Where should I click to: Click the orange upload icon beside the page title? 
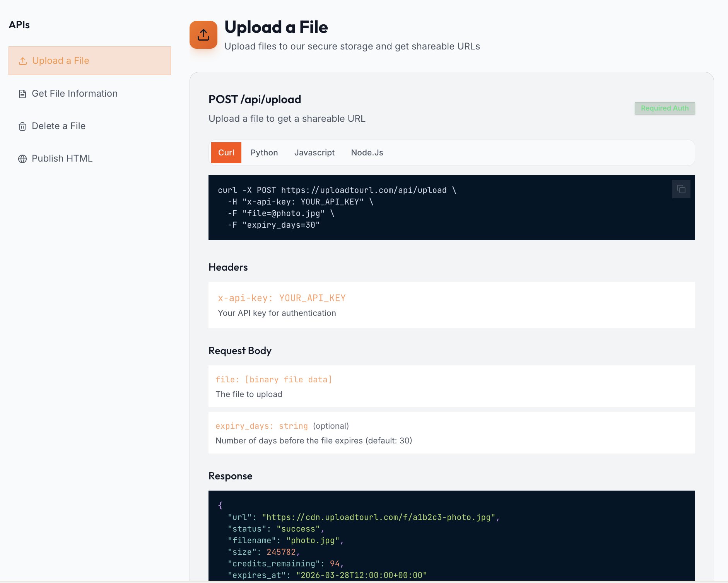(203, 35)
